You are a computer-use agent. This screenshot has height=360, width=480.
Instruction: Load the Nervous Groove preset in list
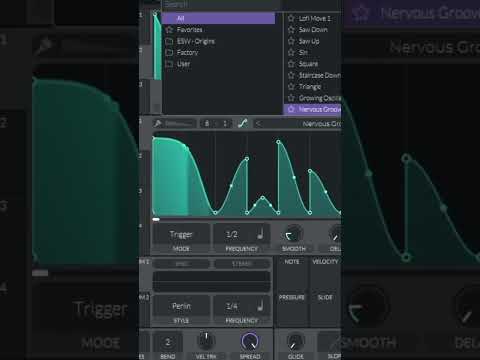320,109
